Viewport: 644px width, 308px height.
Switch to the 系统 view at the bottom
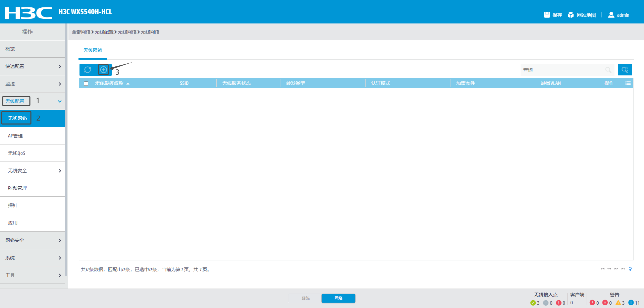coord(305,298)
